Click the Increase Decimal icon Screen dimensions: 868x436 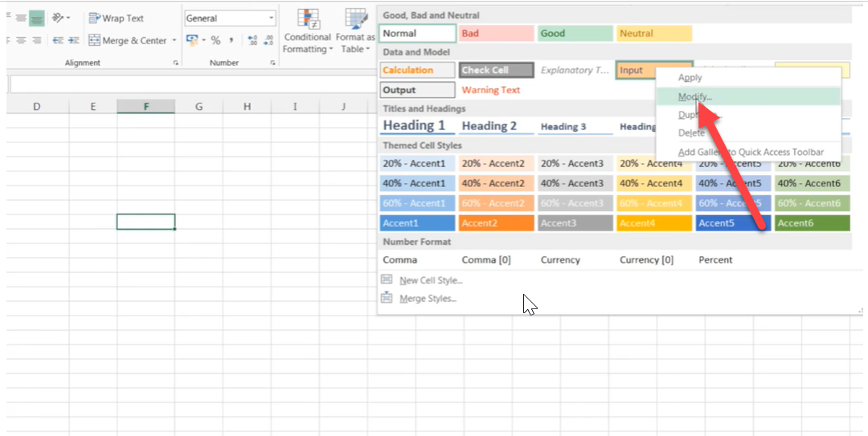pyautogui.click(x=252, y=40)
